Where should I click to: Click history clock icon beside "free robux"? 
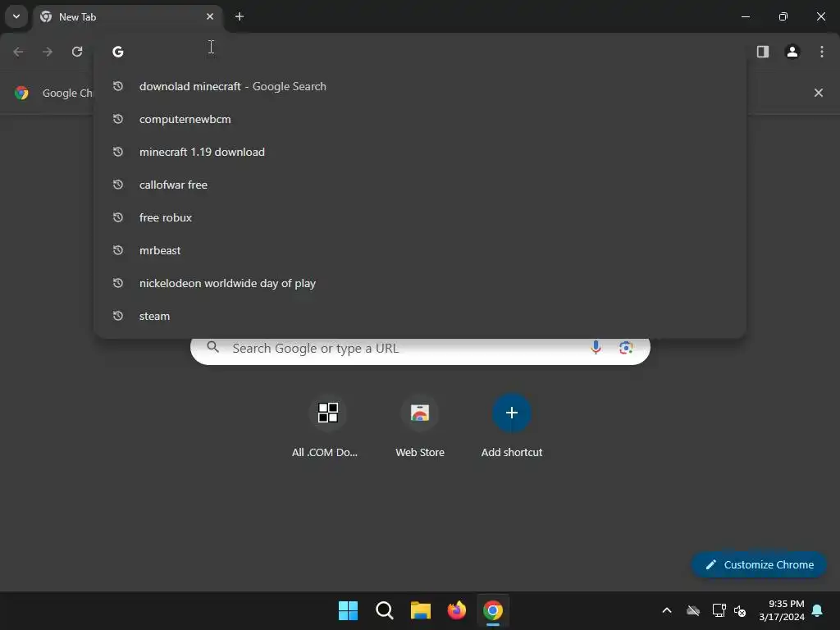point(118,217)
